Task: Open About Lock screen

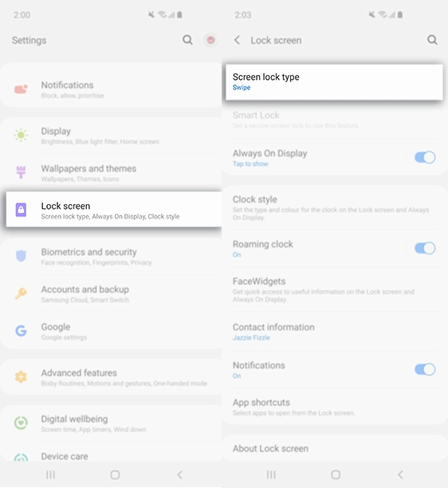Action: [x=334, y=448]
